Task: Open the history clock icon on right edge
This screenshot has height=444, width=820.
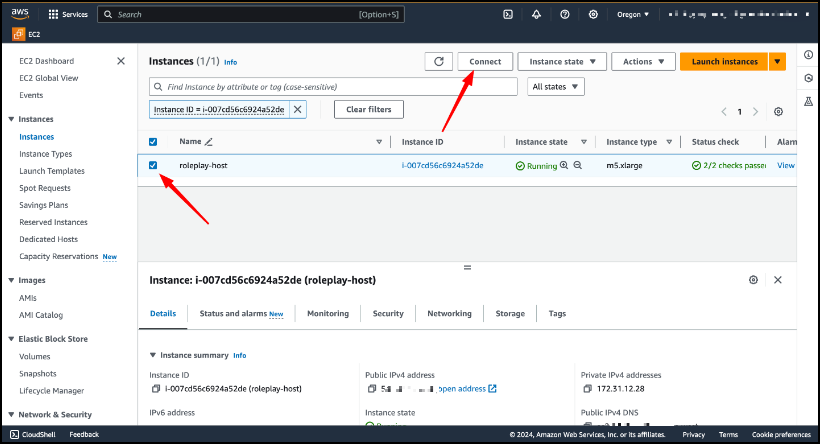Action: point(808,78)
